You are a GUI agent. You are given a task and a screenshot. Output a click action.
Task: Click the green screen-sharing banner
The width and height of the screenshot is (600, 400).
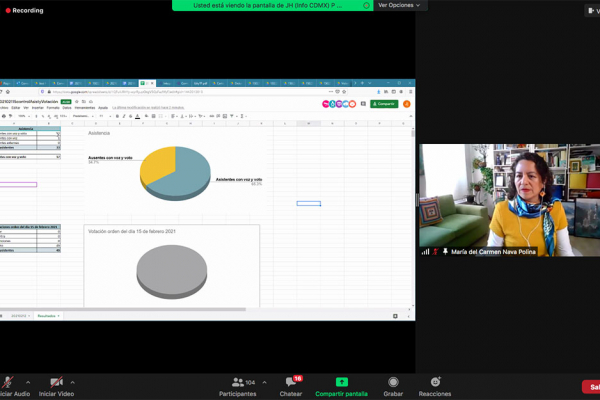272,5
